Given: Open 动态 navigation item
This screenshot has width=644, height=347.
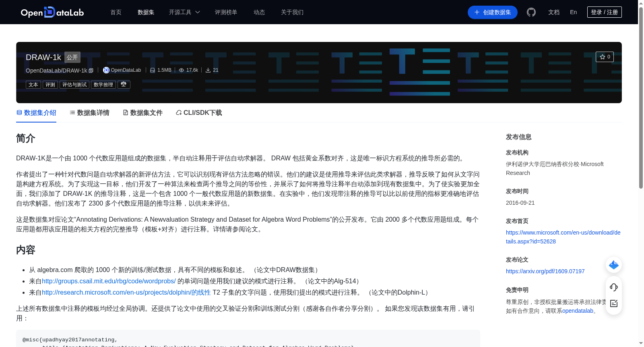Looking at the screenshot, I should coord(259,12).
